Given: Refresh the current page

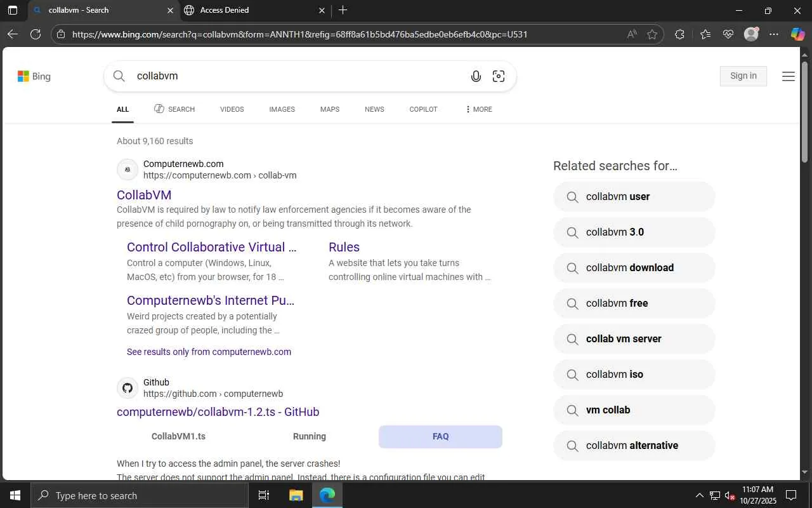Looking at the screenshot, I should [36, 34].
